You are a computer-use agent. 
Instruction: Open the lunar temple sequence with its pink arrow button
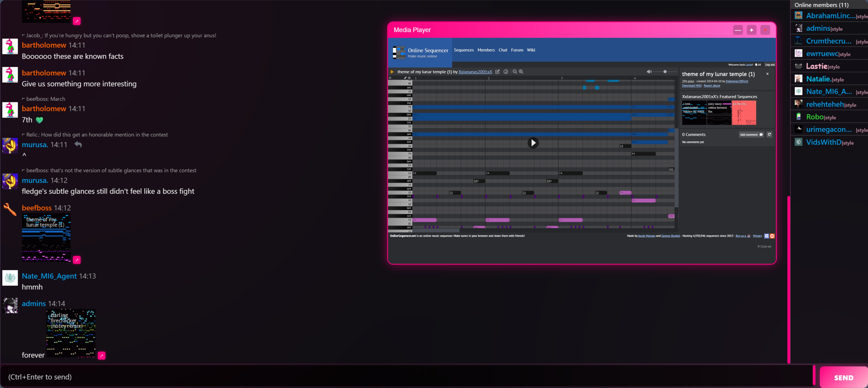point(77,260)
